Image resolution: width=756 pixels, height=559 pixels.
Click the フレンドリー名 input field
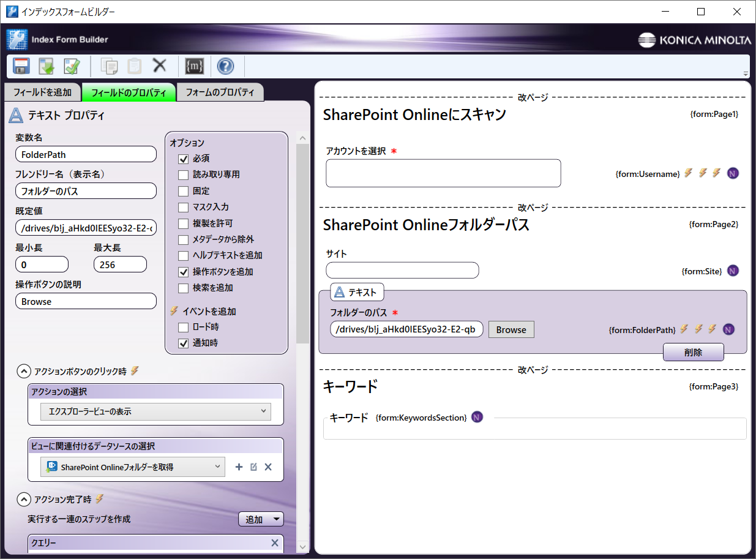pyautogui.click(x=86, y=191)
